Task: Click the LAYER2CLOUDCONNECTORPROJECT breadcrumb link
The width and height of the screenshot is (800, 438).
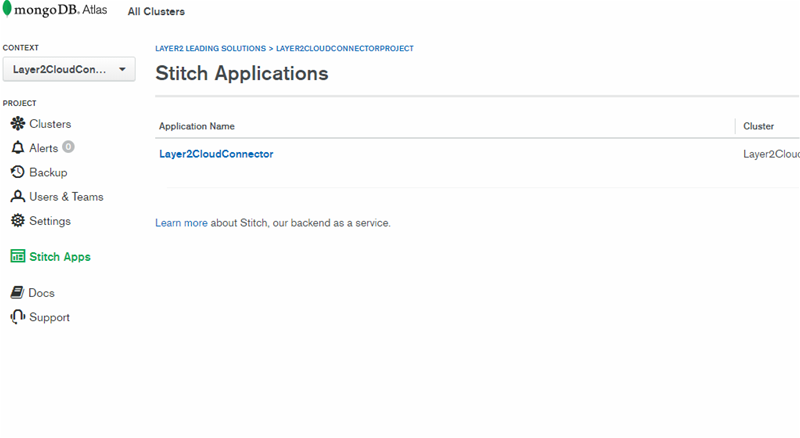Action: click(x=345, y=48)
